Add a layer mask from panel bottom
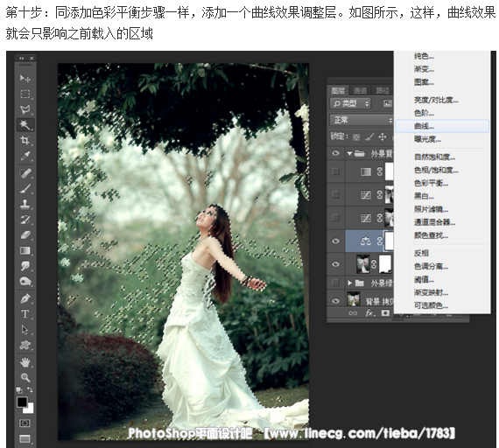Screen dimensions: 499x448 click(385, 313)
